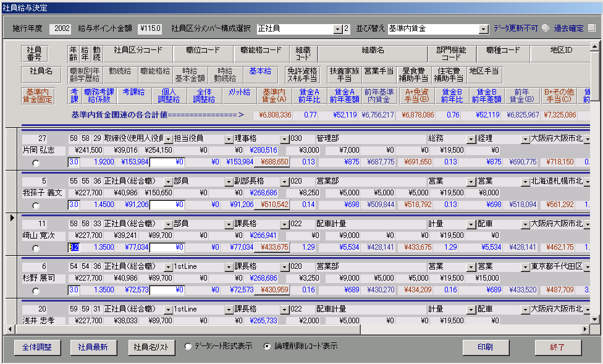Click employee name 杉野 展司
The height and width of the screenshot is (364, 603).
click(x=38, y=278)
